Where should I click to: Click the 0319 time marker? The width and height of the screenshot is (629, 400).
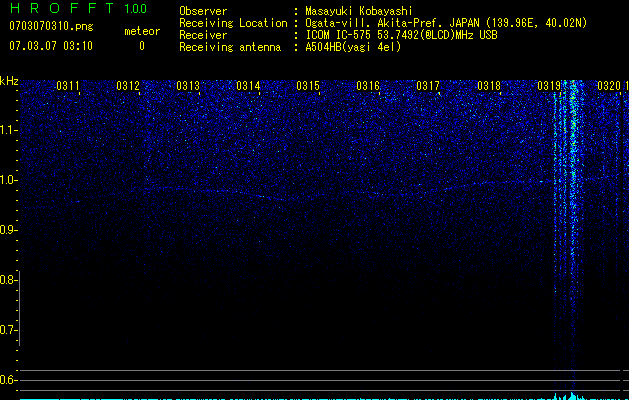549,86
